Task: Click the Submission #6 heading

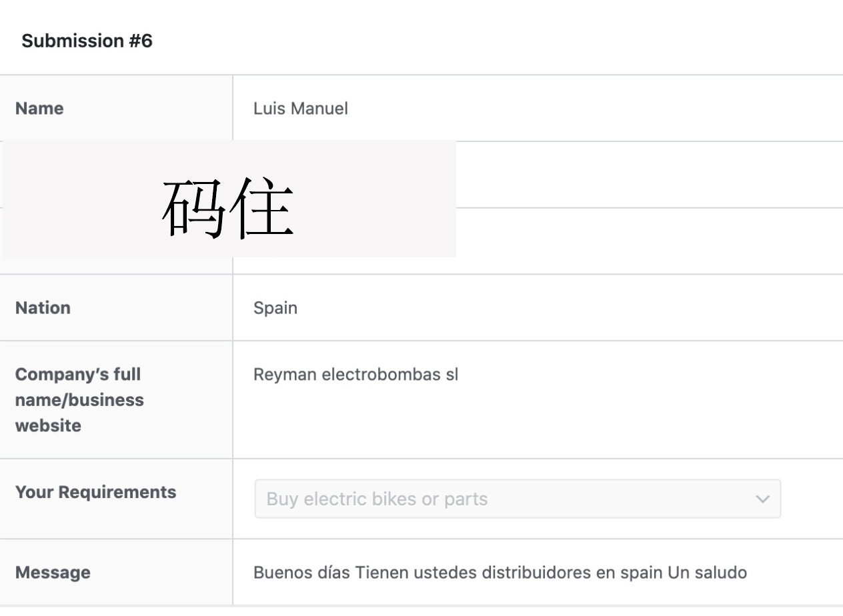Action: (x=87, y=41)
